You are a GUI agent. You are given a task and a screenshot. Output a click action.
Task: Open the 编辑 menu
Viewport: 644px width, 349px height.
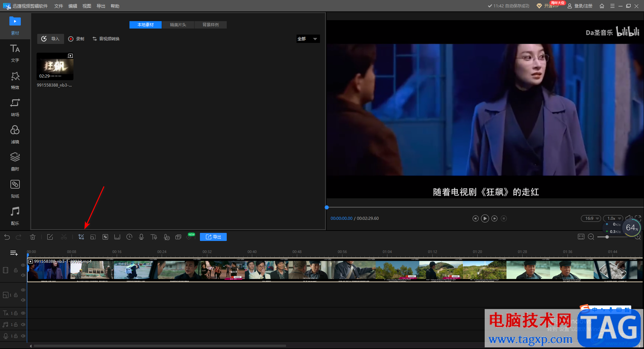click(73, 6)
